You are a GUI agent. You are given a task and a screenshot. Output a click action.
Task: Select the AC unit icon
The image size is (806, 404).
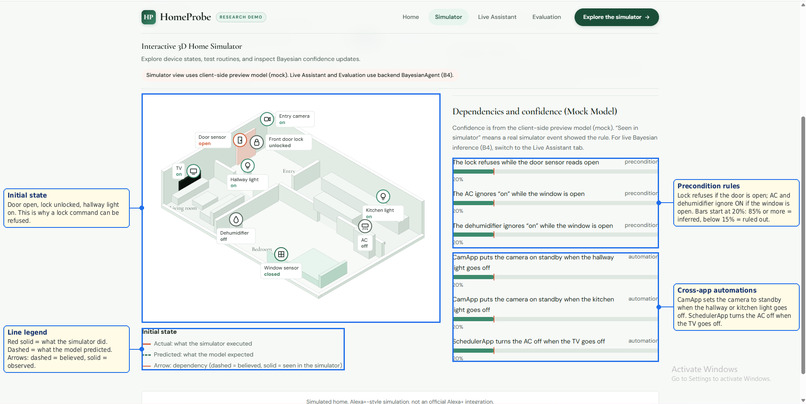click(x=365, y=226)
